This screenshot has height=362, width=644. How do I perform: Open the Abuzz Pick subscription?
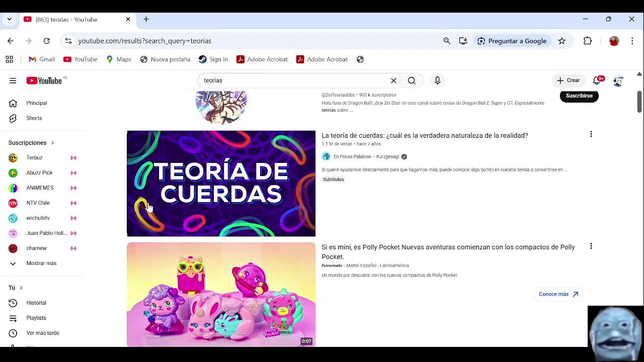(x=42, y=173)
